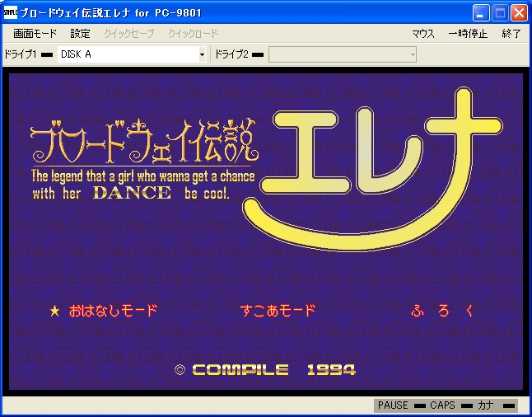Click the CAPS status indicator
The height and width of the screenshot is (417, 532).
coord(451,405)
